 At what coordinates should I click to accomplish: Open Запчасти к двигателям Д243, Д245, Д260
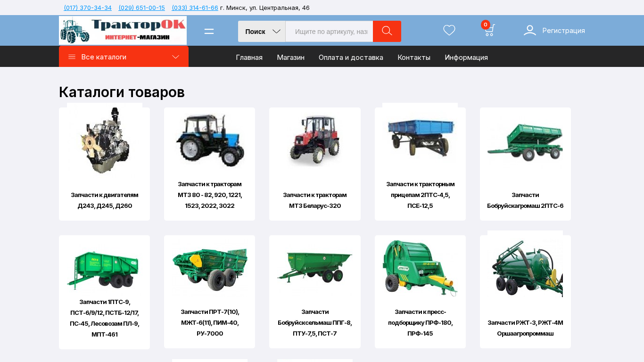tap(105, 200)
